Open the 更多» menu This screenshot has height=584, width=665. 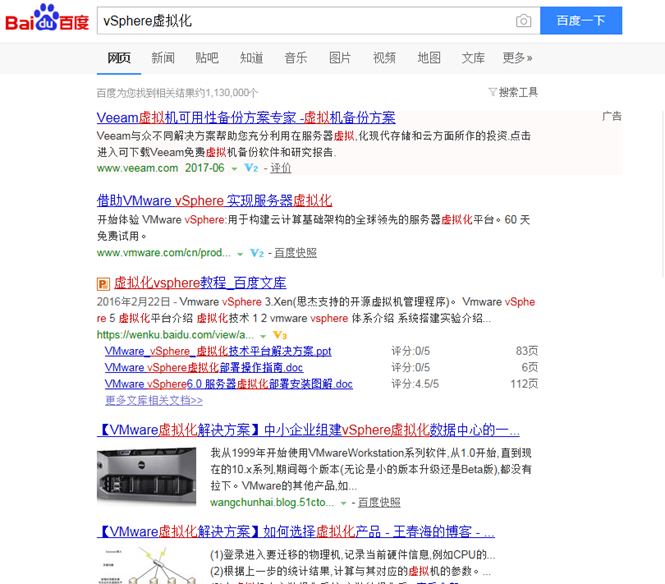[517, 58]
